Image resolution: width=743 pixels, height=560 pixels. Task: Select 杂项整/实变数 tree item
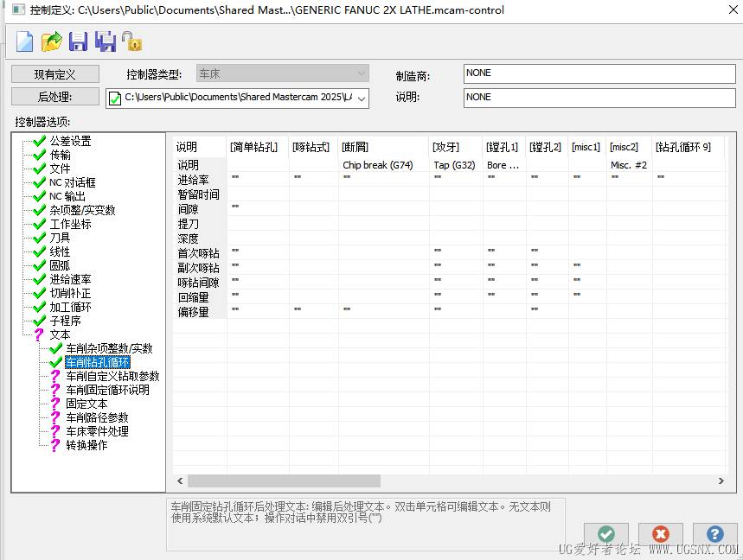[x=82, y=210]
